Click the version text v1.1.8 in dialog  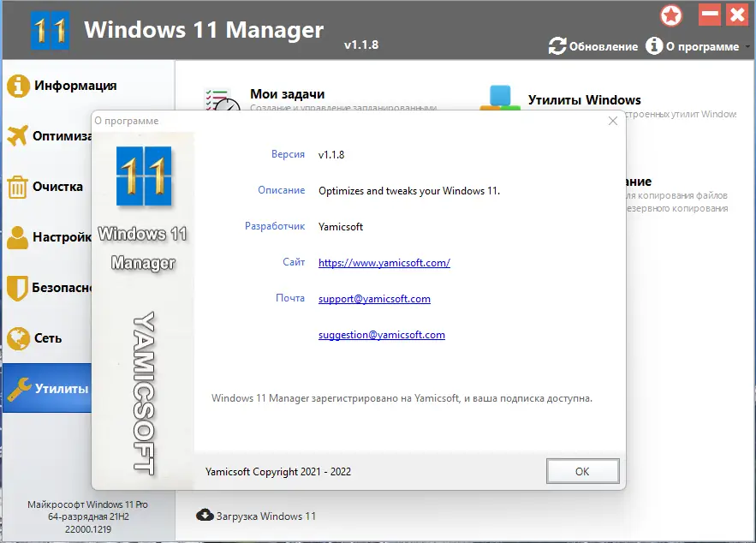331,155
